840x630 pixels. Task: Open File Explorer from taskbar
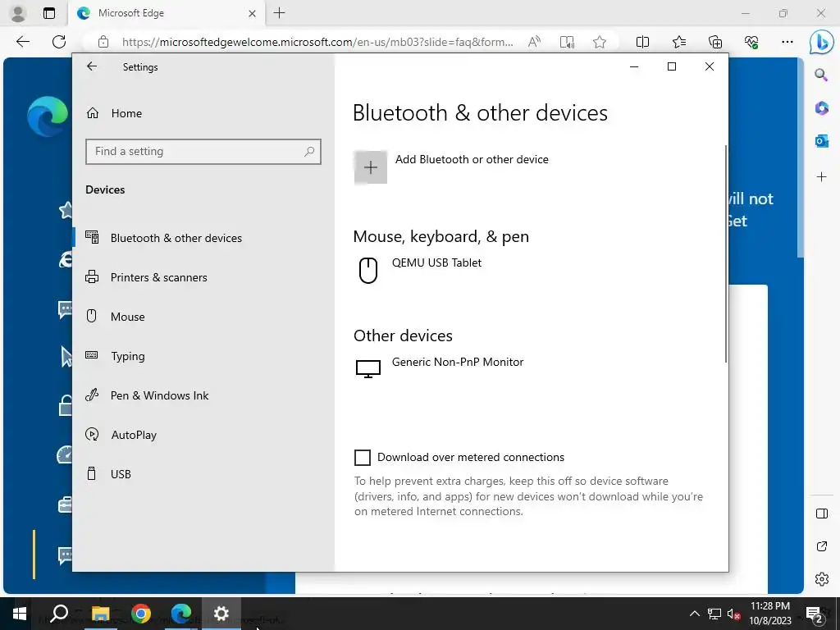point(100,614)
